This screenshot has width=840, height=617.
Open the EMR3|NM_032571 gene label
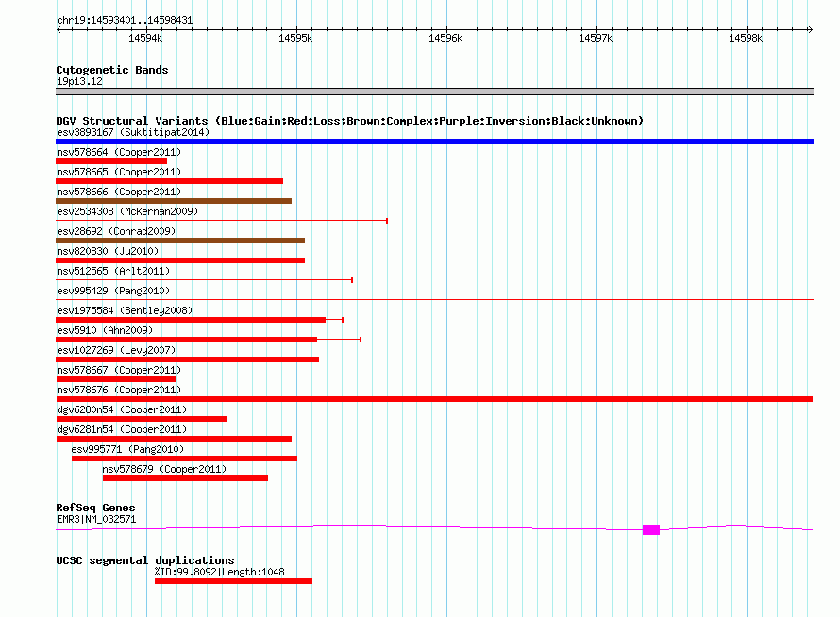(96, 519)
